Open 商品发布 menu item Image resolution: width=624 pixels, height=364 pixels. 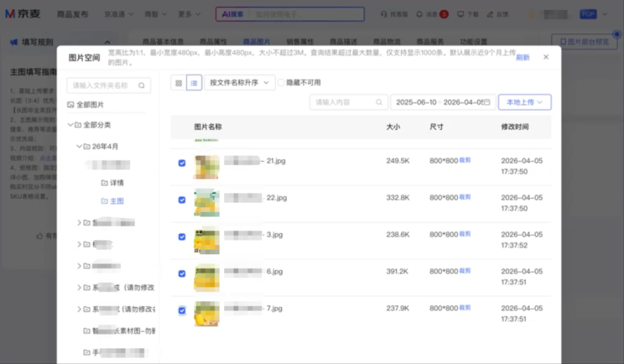coord(72,14)
